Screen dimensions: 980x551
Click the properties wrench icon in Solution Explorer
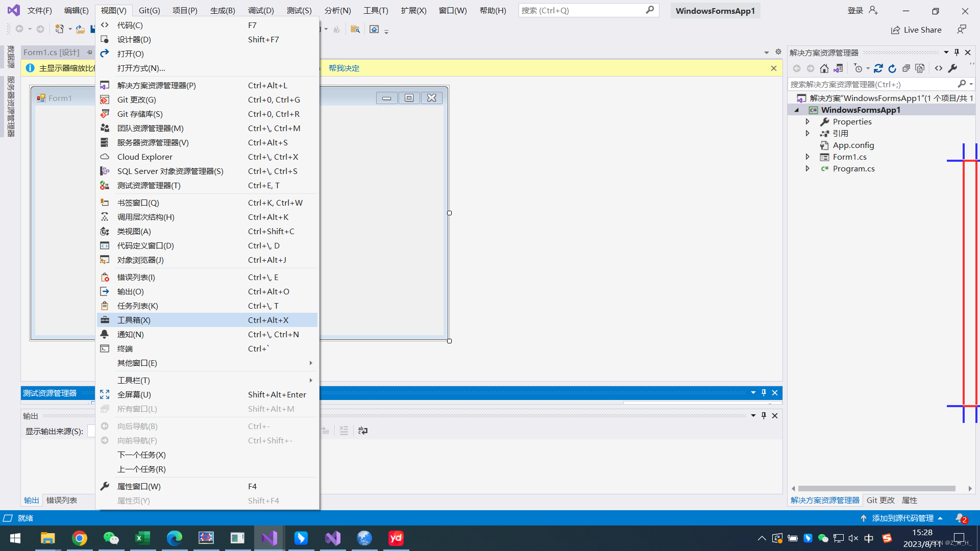(x=952, y=68)
